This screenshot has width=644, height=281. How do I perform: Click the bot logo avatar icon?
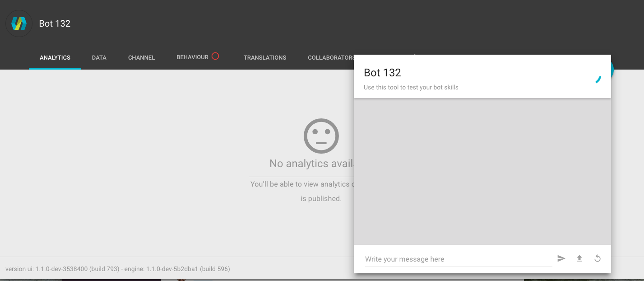(x=19, y=23)
